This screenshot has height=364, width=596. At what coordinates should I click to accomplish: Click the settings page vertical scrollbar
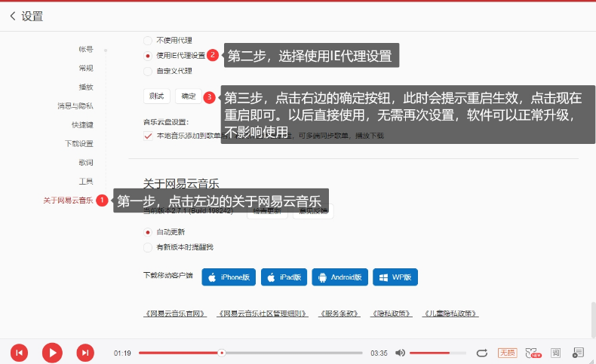coord(593,320)
